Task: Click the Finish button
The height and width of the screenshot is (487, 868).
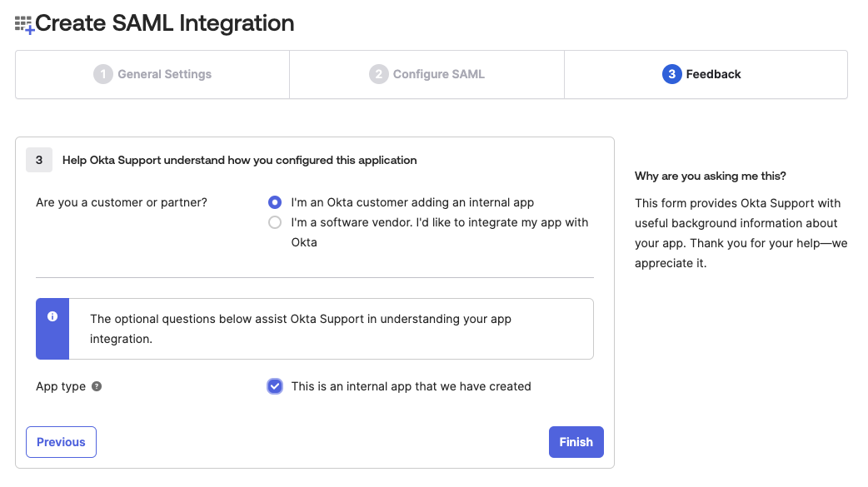Action: (576, 442)
